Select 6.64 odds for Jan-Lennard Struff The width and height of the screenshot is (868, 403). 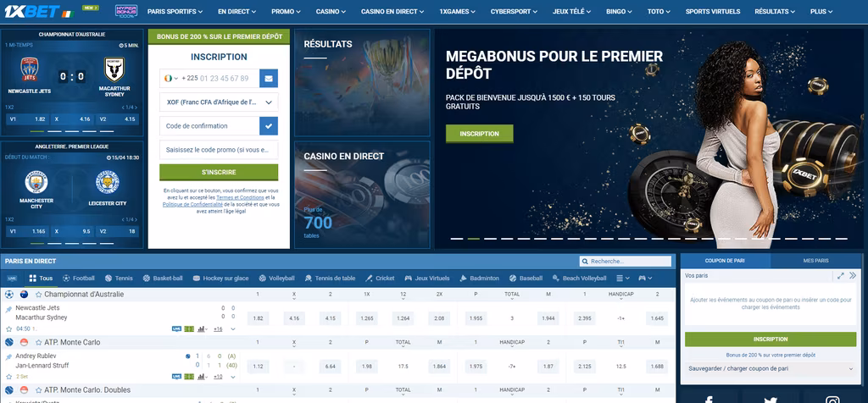(x=331, y=366)
